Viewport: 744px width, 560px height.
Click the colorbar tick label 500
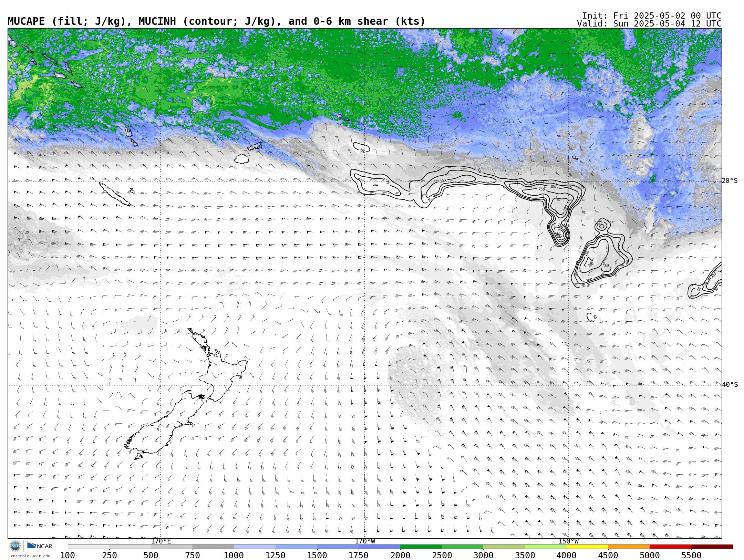tap(151, 556)
